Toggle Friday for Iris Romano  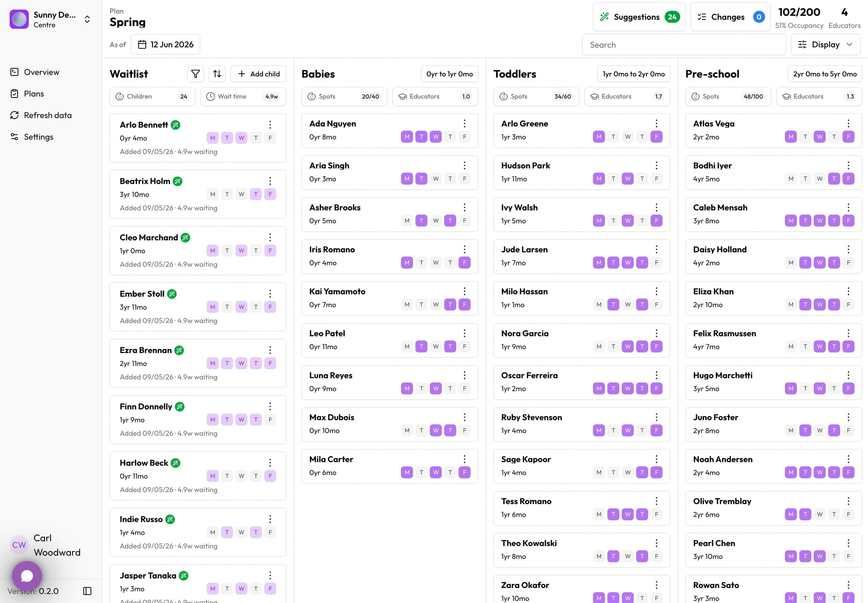tap(464, 263)
